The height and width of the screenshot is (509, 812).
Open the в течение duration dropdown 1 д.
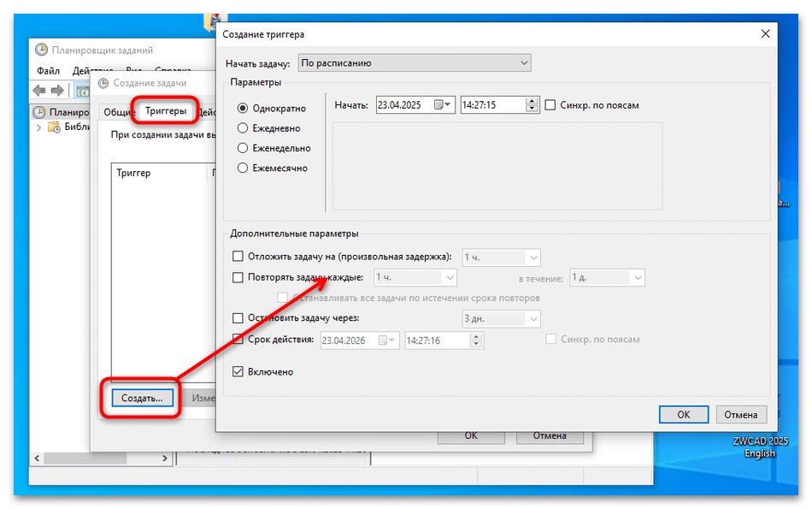coord(607,278)
